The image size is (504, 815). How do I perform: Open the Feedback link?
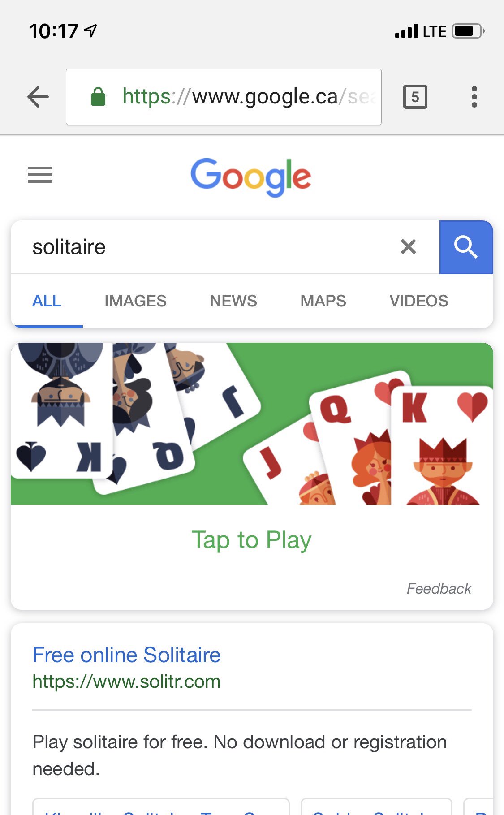[x=439, y=589]
